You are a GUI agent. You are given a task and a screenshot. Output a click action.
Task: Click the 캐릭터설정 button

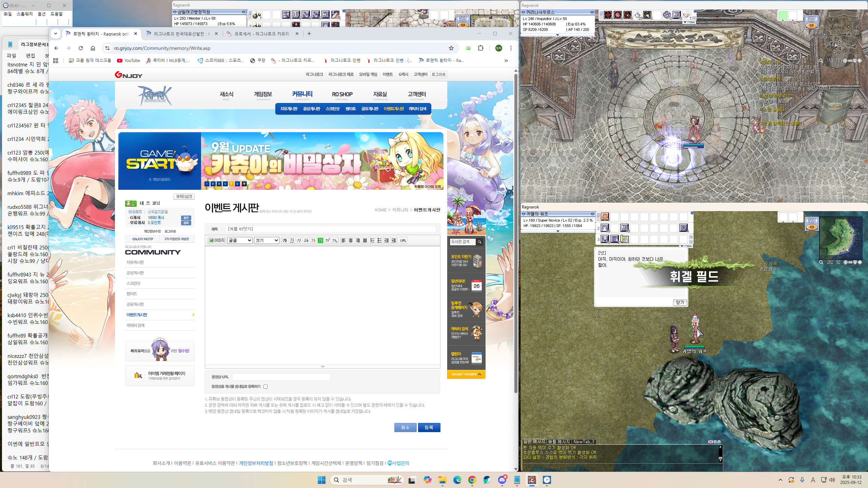click(x=184, y=197)
